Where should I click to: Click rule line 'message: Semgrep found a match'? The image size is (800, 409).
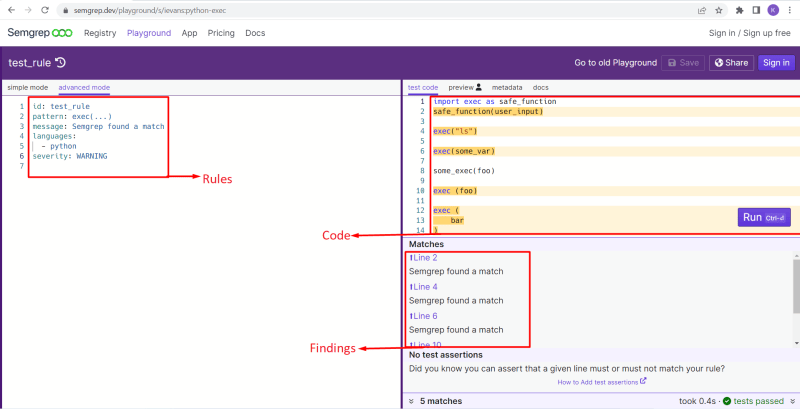[x=98, y=126]
